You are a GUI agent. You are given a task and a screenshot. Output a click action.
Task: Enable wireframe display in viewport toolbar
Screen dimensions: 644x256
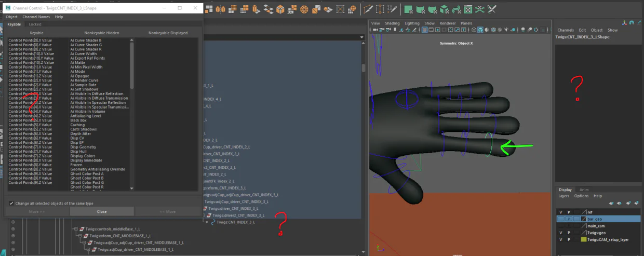click(x=474, y=30)
